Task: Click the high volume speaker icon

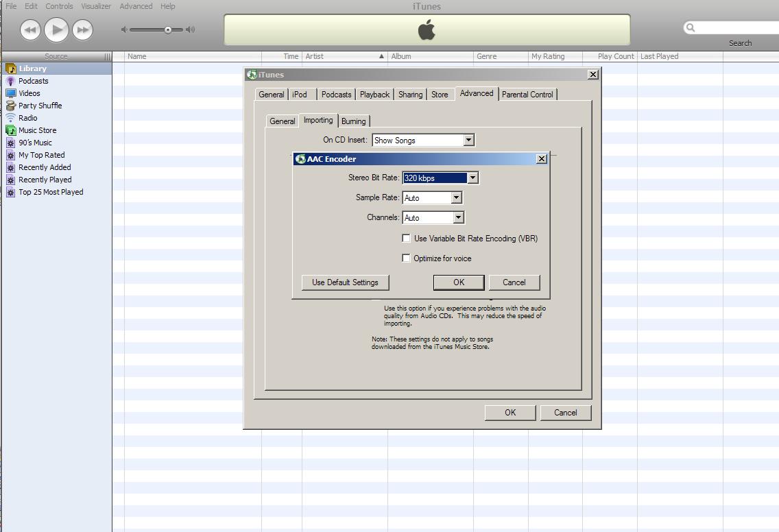Action: coord(190,29)
